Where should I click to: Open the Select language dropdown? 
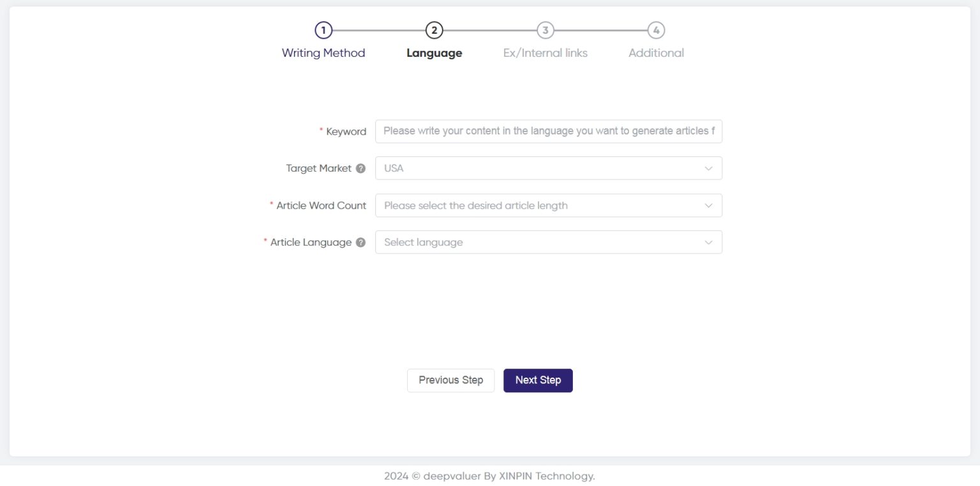tap(549, 242)
